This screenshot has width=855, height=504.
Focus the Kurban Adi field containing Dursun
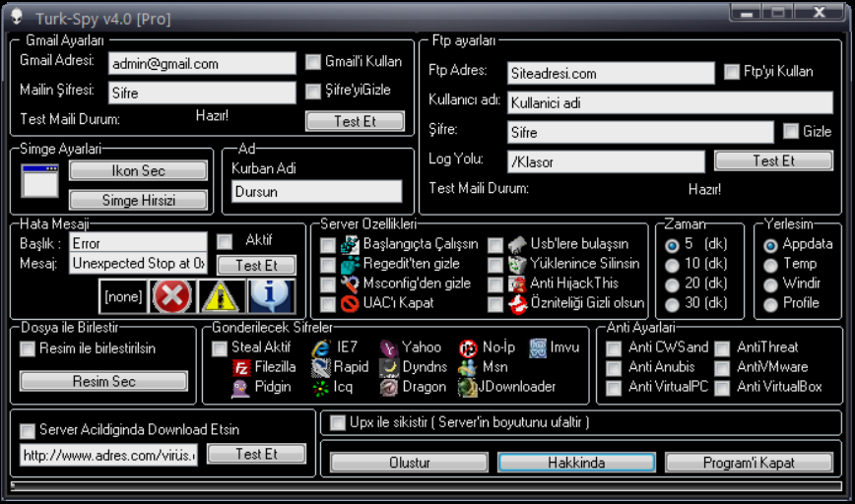tap(317, 192)
